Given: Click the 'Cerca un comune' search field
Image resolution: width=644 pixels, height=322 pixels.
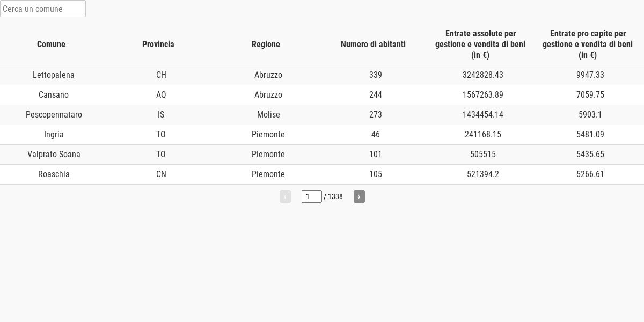Looking at the screenshot, I should [x=43, y=9].
